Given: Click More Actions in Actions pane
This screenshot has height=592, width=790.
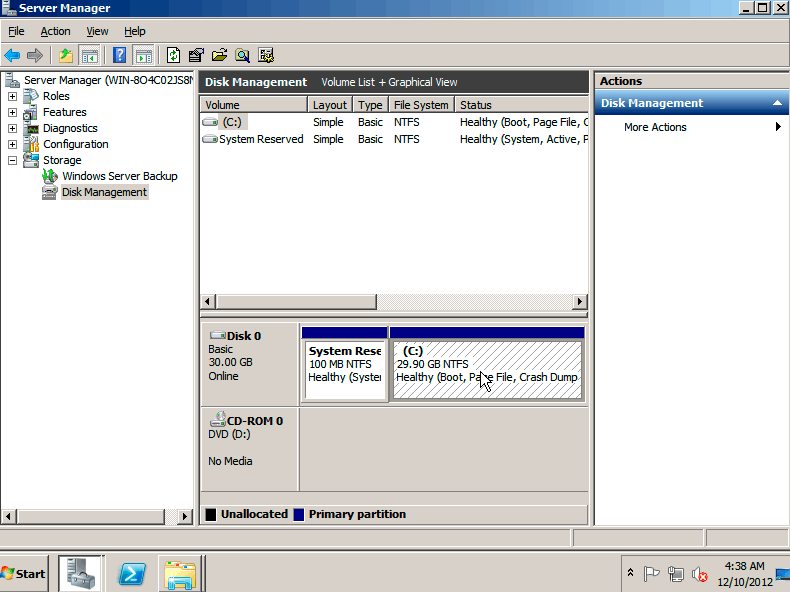Looking at the screenshot, I should pos(655,127).
